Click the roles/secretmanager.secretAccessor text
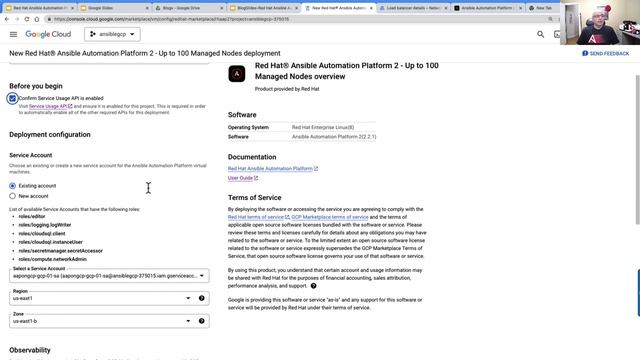Screen dimensions: 640x360 [61, 251]
